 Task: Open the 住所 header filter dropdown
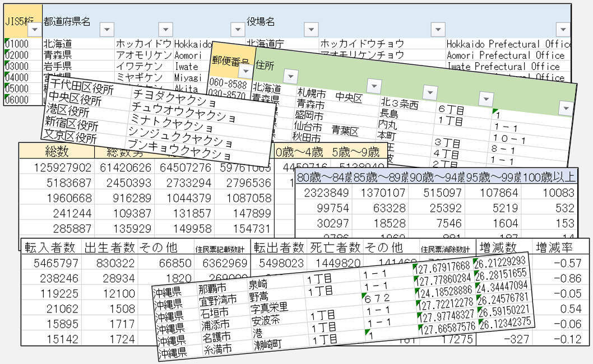290,77
